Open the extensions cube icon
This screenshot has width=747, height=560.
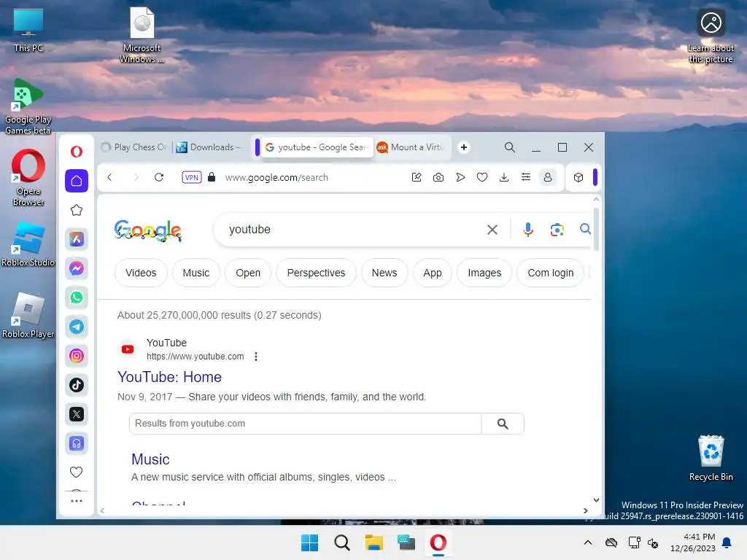(x=578, y=177)
